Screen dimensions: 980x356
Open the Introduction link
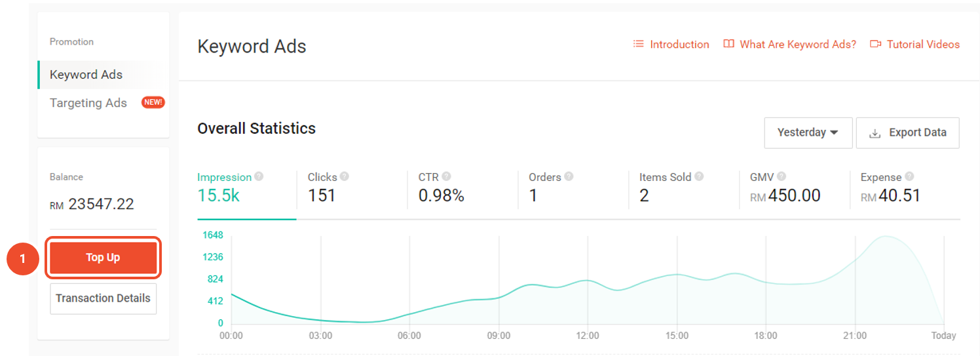671,45
